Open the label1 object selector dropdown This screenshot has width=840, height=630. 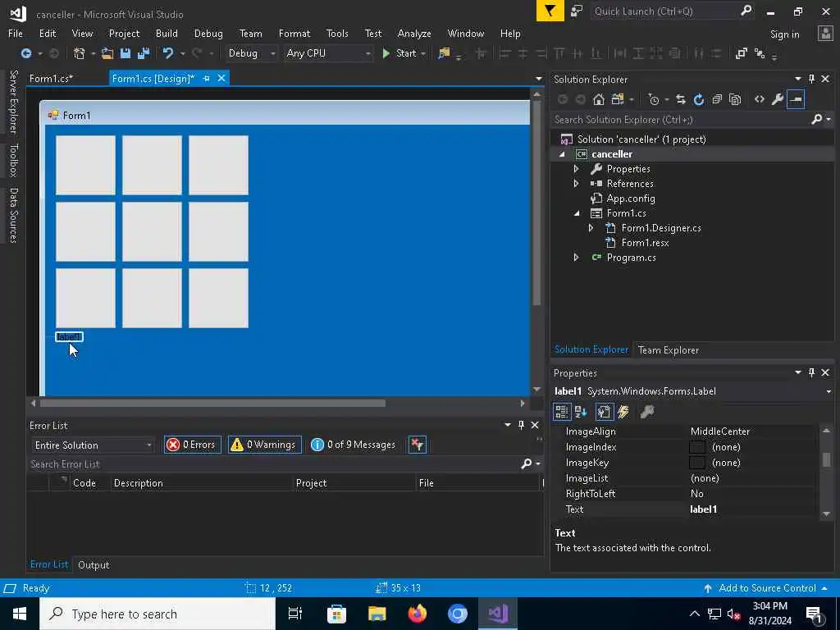(x=829, y=391)
